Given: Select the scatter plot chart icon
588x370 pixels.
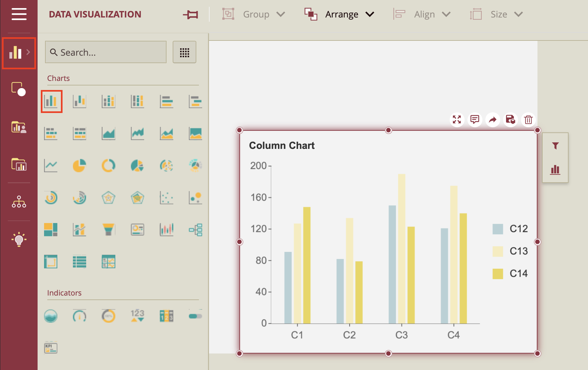Looking at the screenshot, I should [166, 198].
